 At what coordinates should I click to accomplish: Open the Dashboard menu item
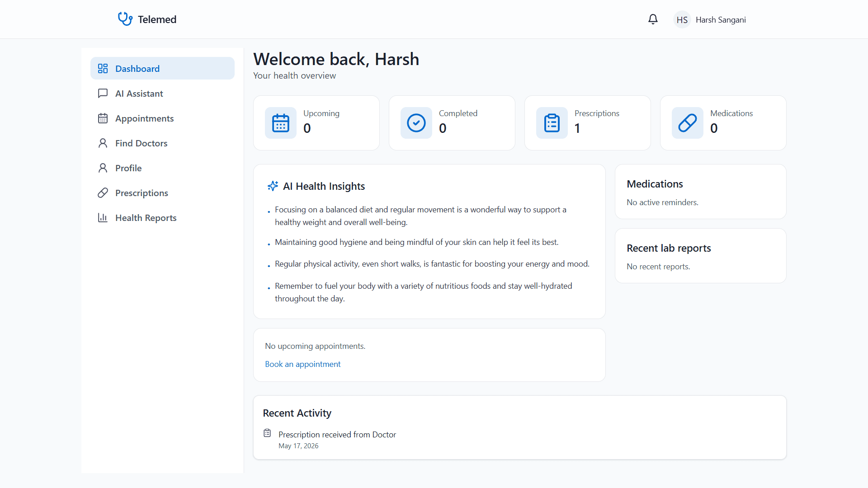point(162,68)
